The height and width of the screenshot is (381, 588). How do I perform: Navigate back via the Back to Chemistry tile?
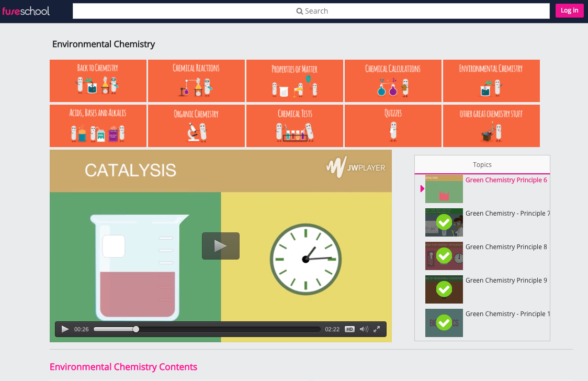(x=98, y=81)
